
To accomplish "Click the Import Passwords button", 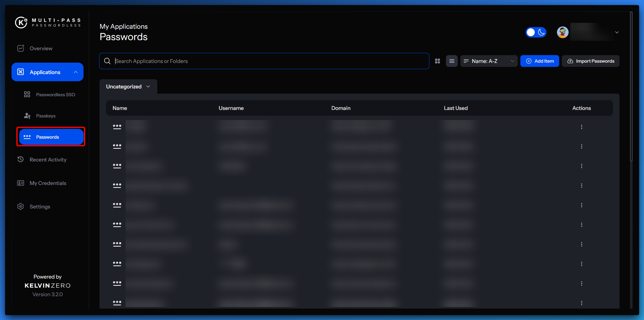I will click(590, 61).
